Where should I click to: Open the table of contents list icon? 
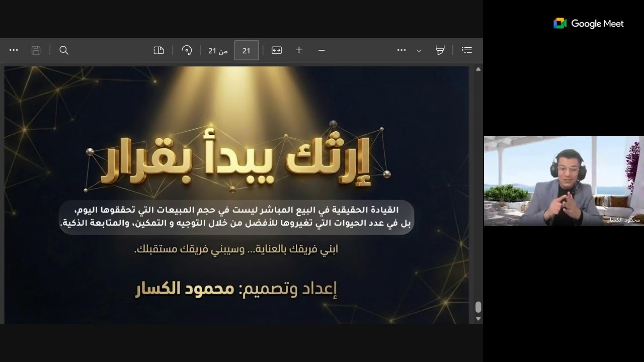[x=467, y=50]
